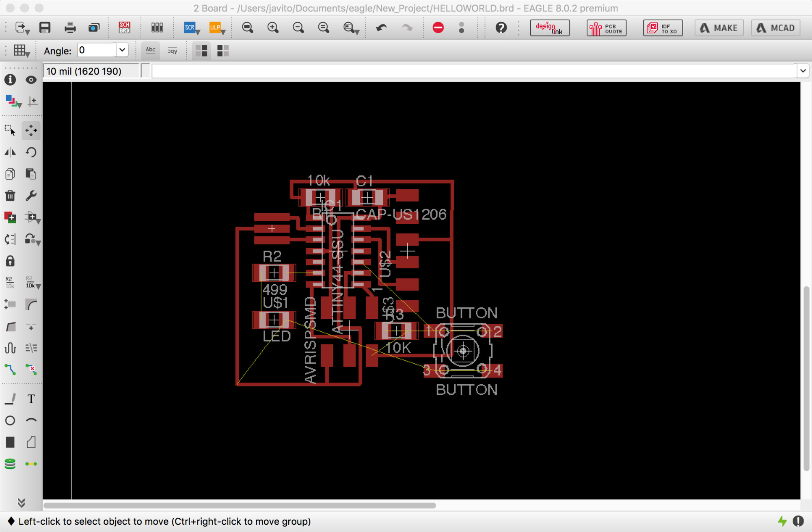The width and height of the screenshot is (812, 532).
Task: Click the Go traffic light icon
Action: 462,28
